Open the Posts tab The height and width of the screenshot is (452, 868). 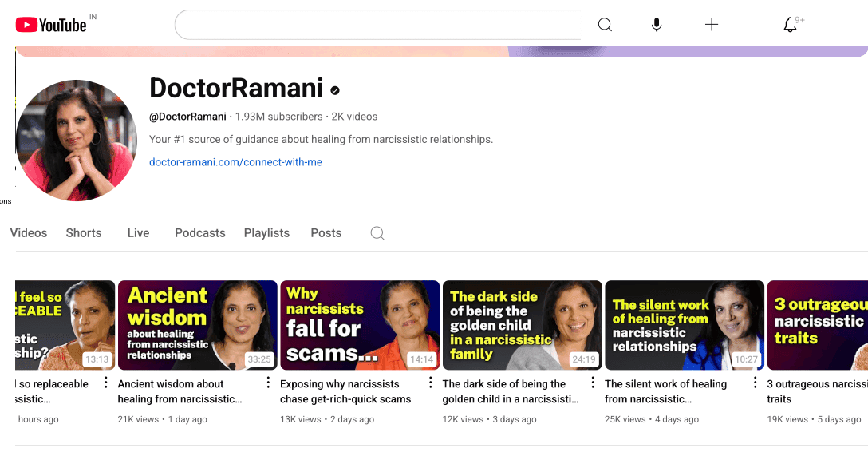coord(326,233)
